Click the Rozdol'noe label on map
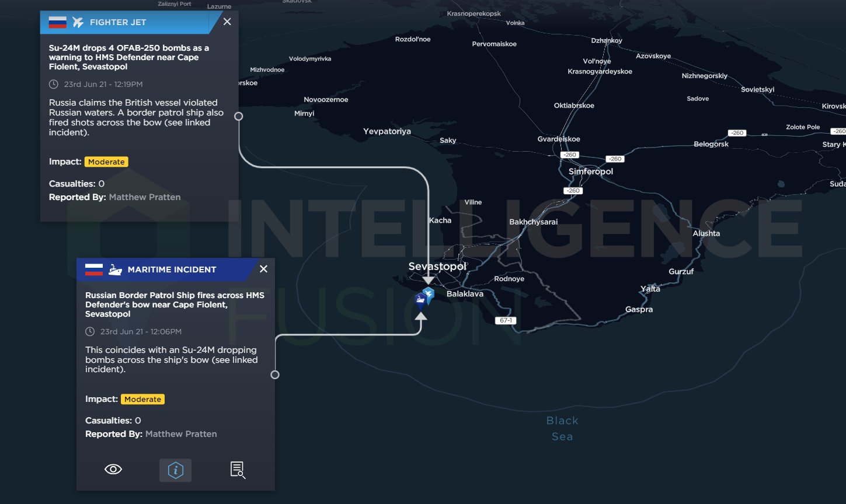 pos(413,39)
